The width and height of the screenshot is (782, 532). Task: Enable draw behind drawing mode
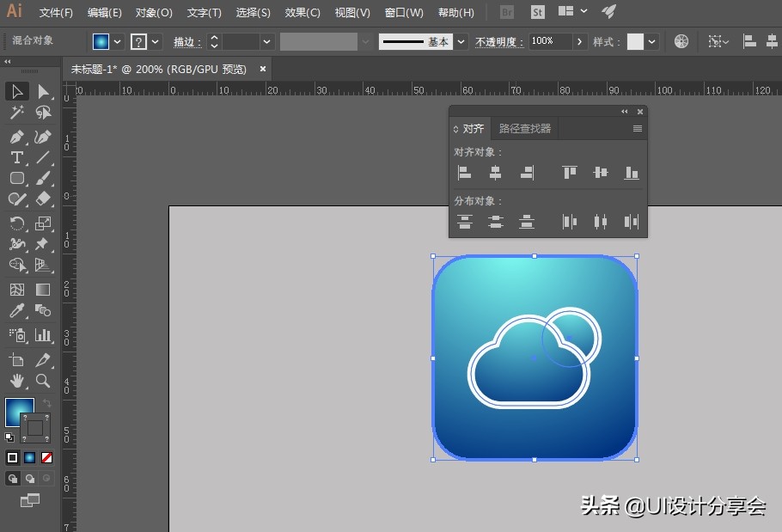click(28, 478)
